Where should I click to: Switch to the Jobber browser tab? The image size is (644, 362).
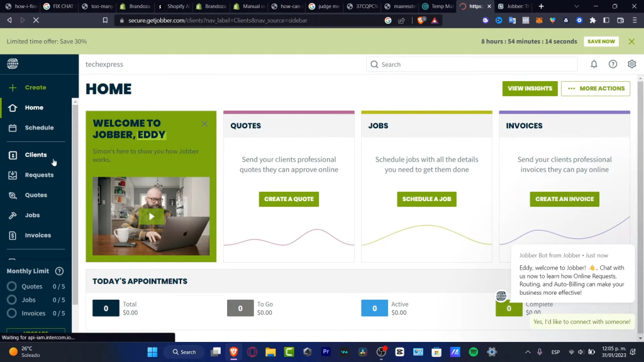coord(516,6)
